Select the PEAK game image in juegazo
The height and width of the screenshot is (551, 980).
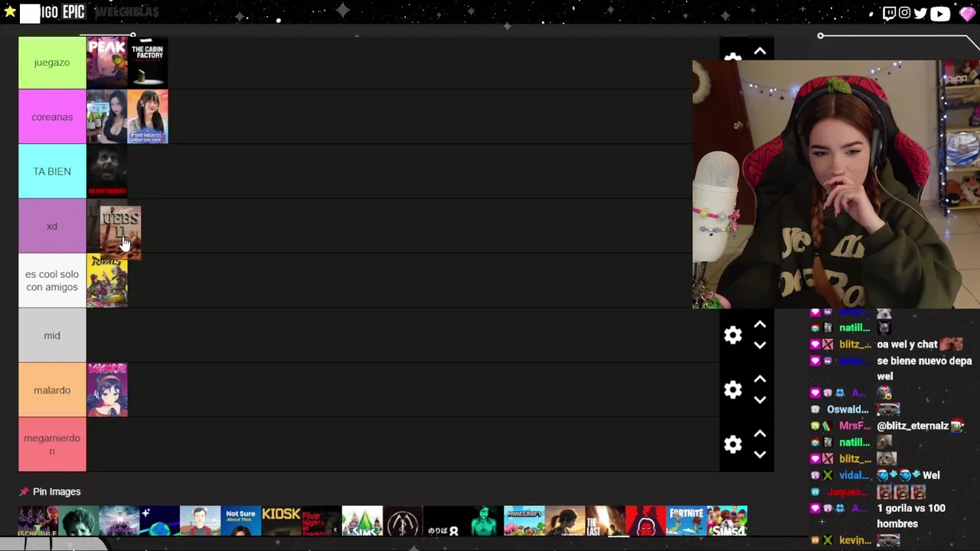pyautogui.click(x=107, y=62)
